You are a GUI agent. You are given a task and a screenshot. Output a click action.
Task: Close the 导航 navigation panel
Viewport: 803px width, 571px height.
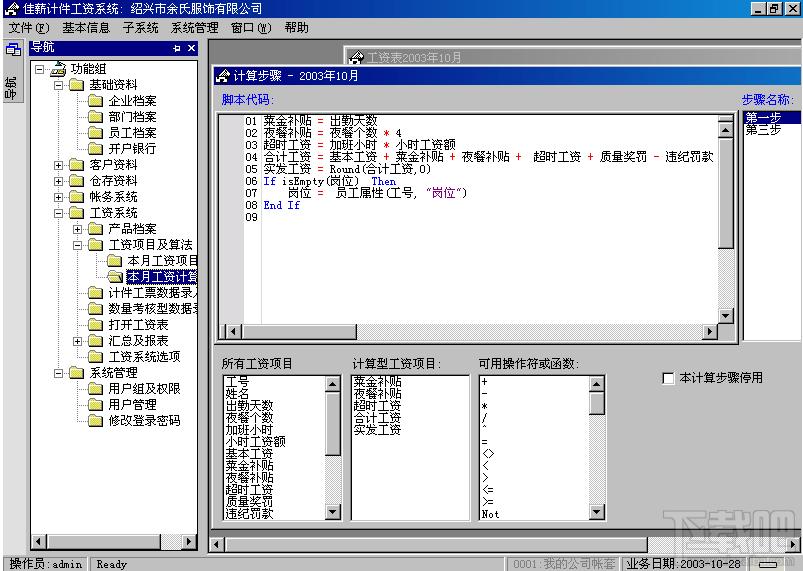pos(191,48)
